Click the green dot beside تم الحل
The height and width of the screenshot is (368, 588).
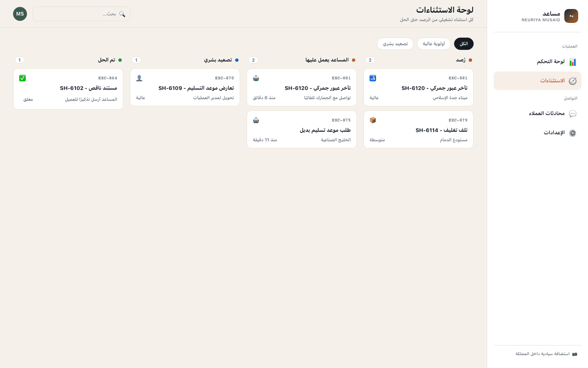[120, 60]
